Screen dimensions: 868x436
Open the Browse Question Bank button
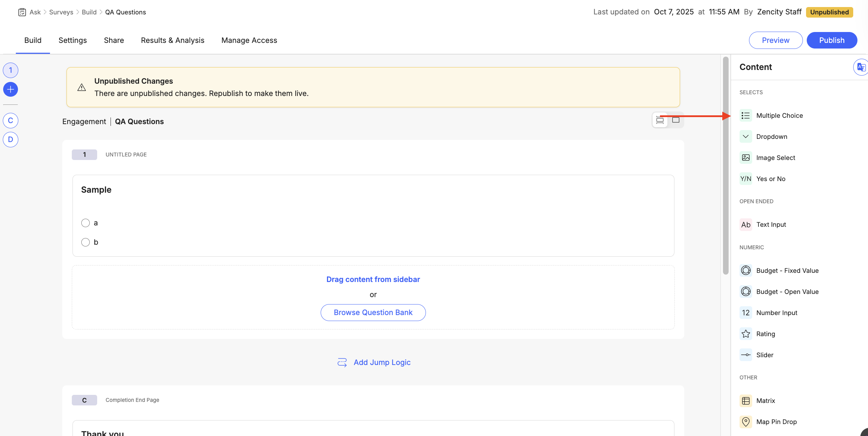(x=373, y=312)
